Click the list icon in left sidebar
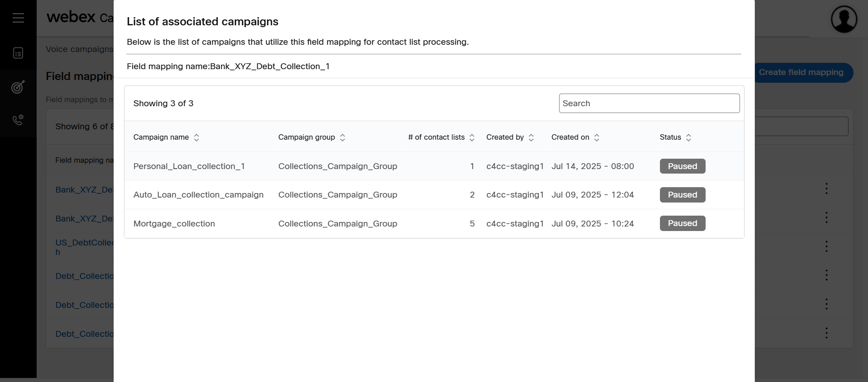The height and width of the screenshot is (382, 868). click(18, 53)
